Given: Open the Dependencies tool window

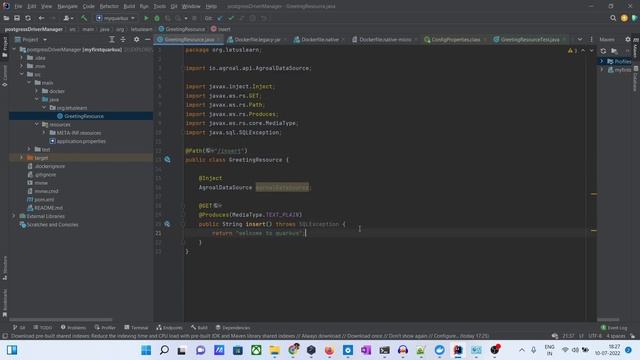Looking at the screenshot, I should coord(233,327).
